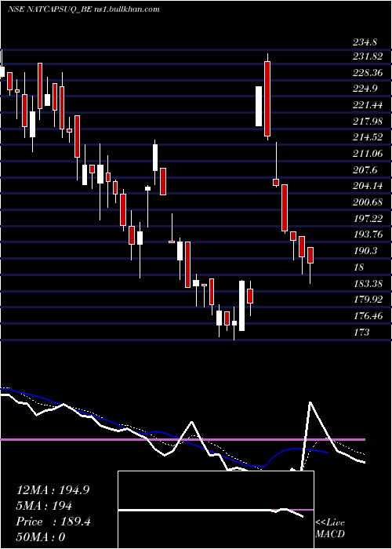This screenshot has width=392, height=549.
Task: Click the tallest red candle near 231.82
Action: coord(267,99)
